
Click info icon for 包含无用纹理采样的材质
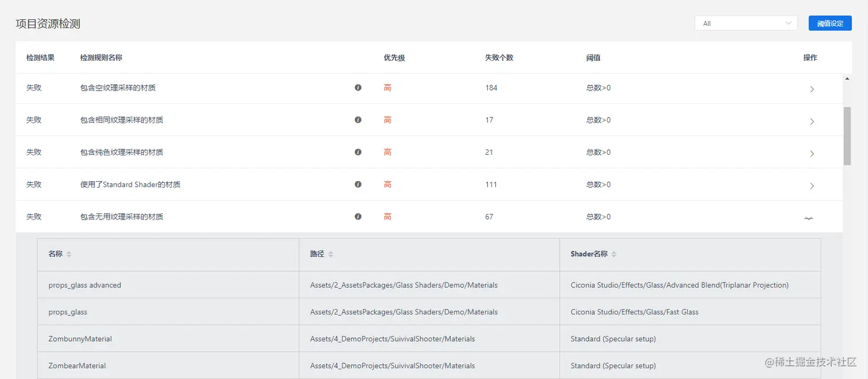pos(358,217)
